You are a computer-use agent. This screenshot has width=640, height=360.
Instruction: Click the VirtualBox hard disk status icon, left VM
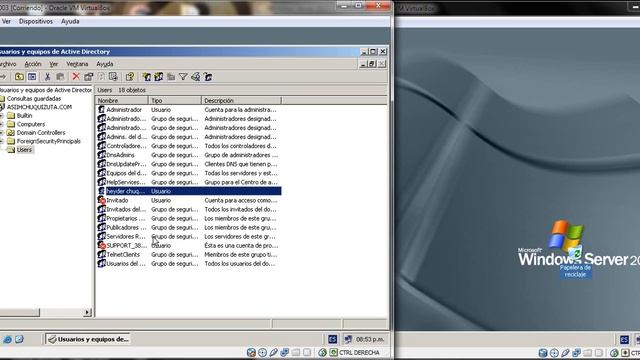[x=251, y=352]
